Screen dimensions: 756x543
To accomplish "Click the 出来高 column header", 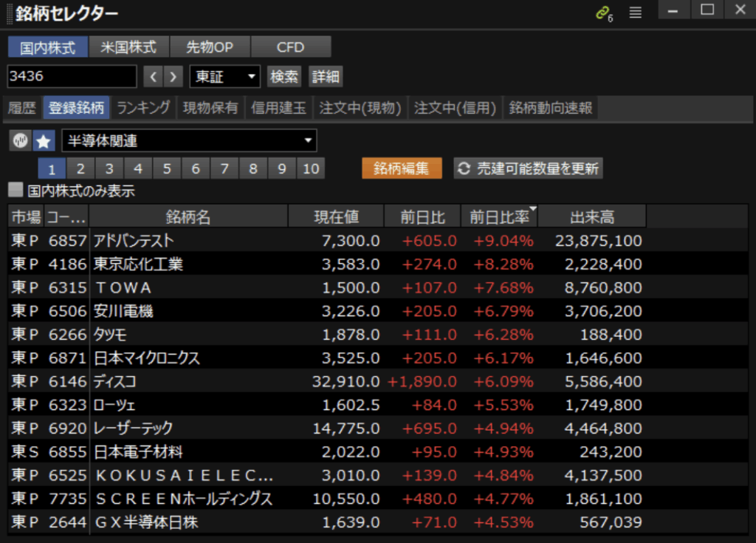I will coord(592,216).
